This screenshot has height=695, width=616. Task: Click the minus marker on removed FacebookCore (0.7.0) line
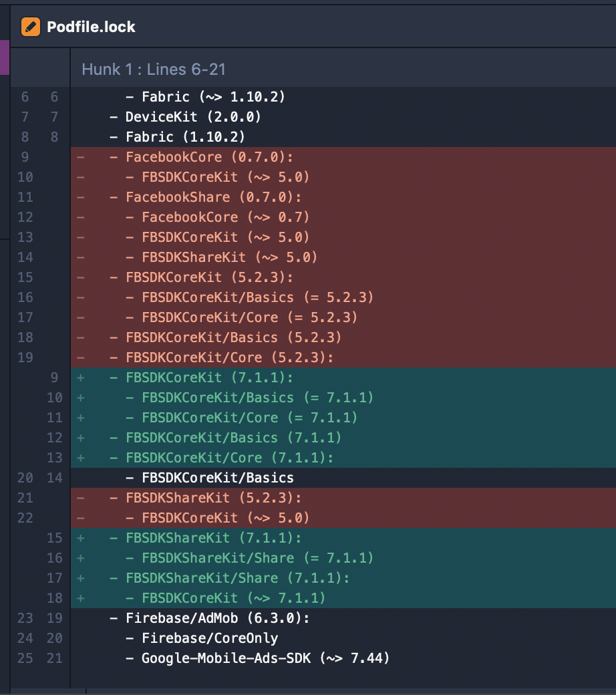[x=81, y=157]
